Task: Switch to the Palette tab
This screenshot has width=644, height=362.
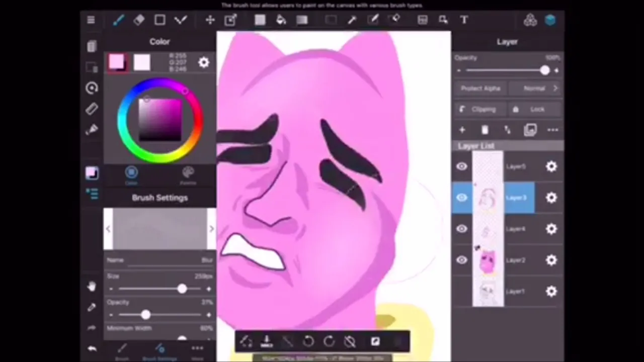Action: tap(188, 175)
